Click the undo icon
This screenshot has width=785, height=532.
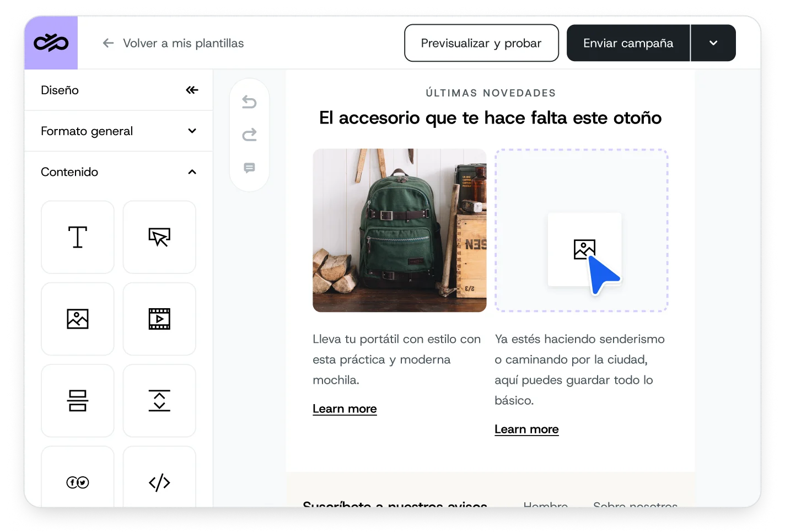coord(249,102)
